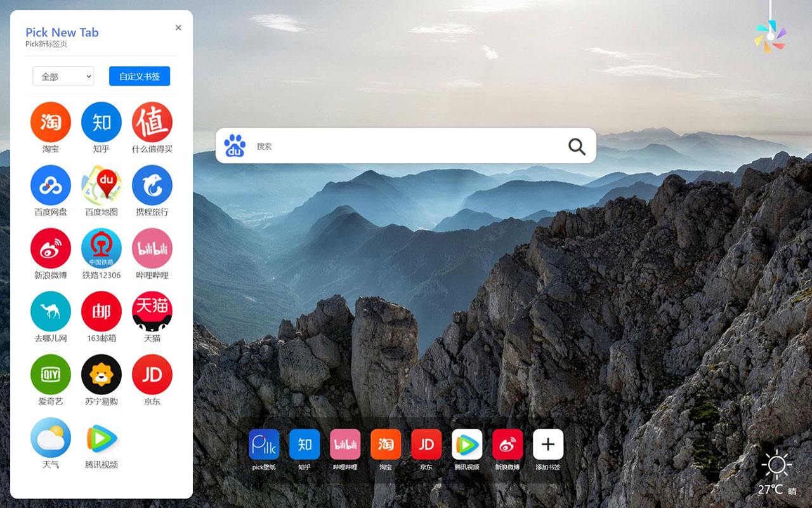Close the Pick New Tab panel
The image size is (812, 508).
click(178, 27)
